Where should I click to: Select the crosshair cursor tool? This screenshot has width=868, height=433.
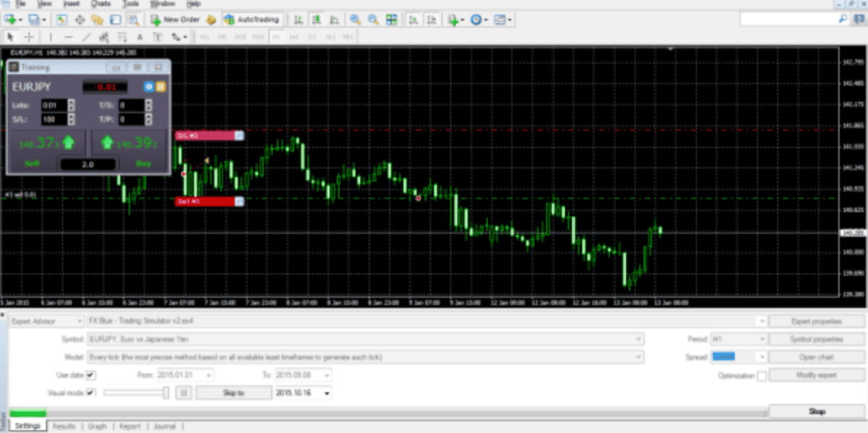point(29,36)
